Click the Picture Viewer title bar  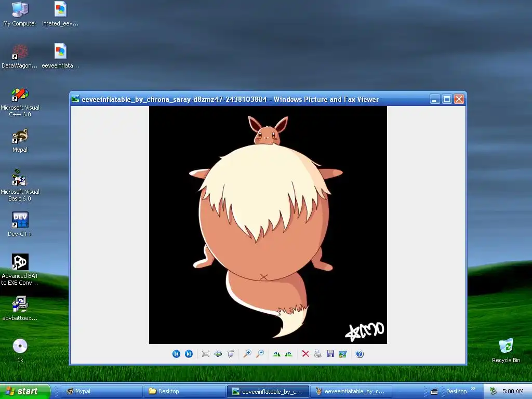[x=268, y=99]
